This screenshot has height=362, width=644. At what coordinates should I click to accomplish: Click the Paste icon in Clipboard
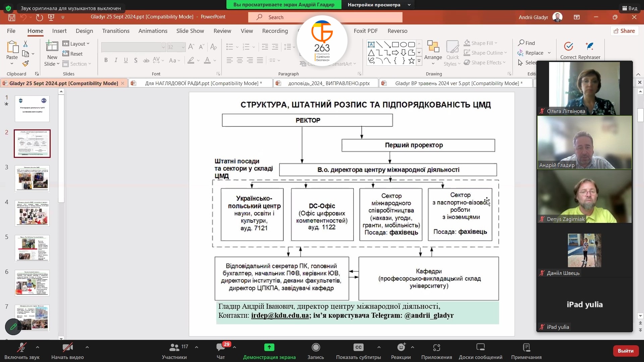(x=12, y=47)
